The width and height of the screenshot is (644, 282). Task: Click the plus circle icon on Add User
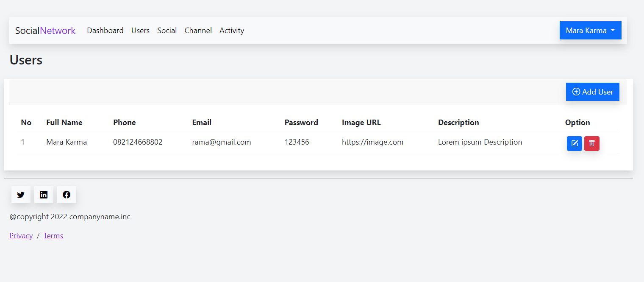(x=576, y=92)
